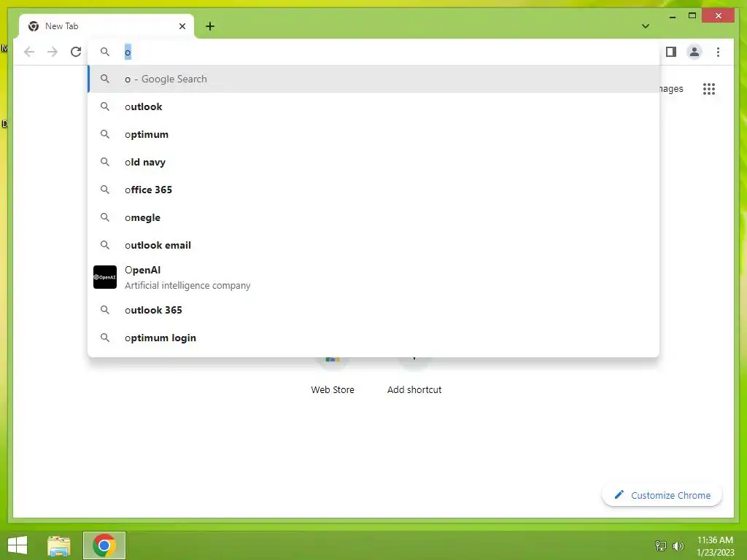
Task: Click the search magnifier in the address bar
Action: [x=105, y=52]
